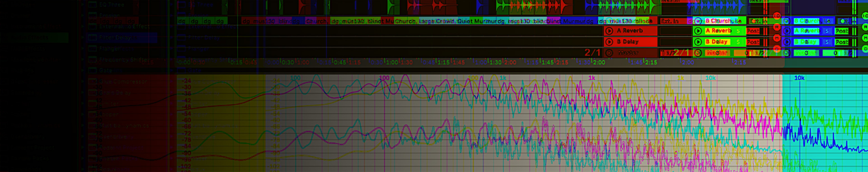Click the red I-O section circle icon

pos(777,16)
